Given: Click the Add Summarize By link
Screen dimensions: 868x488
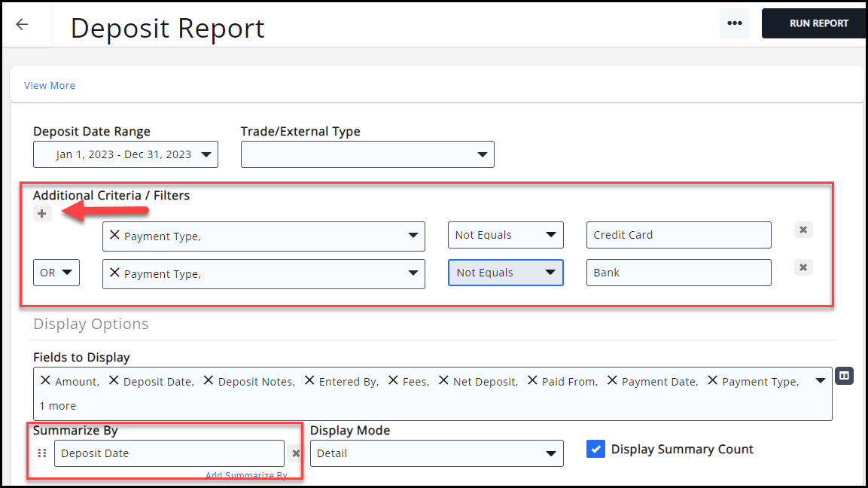Looking at the screenshot, I should pyautogui.click(x=246, y=475).
